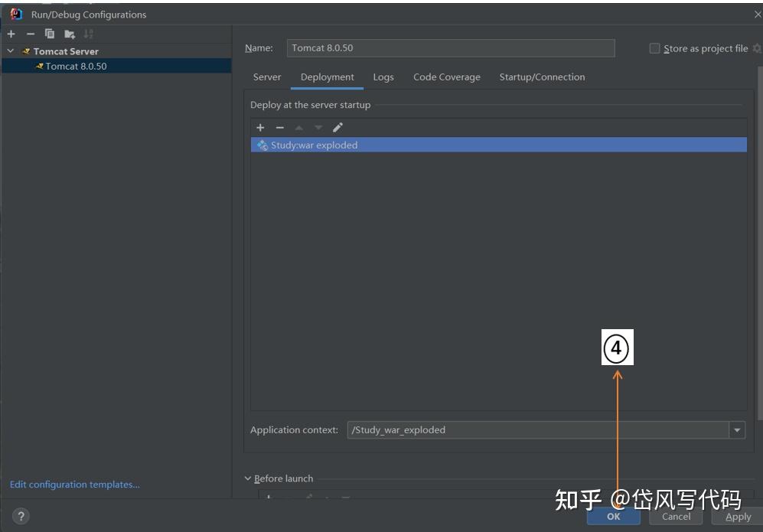
Task: Edit the selected deployment artifact
Action: click(x=337, y=128)
